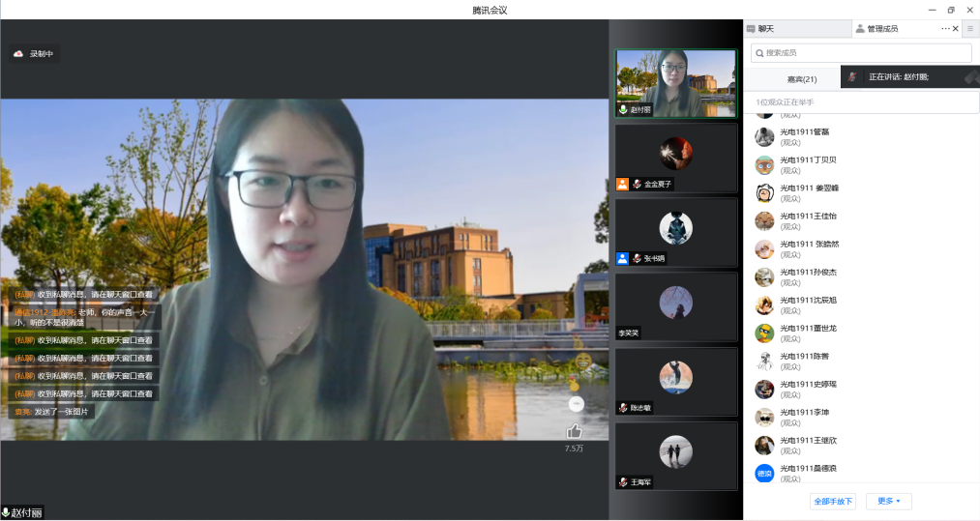Click the round minus icon above the like button
This screenshot has height=521, width=980.
click(576, 403)
